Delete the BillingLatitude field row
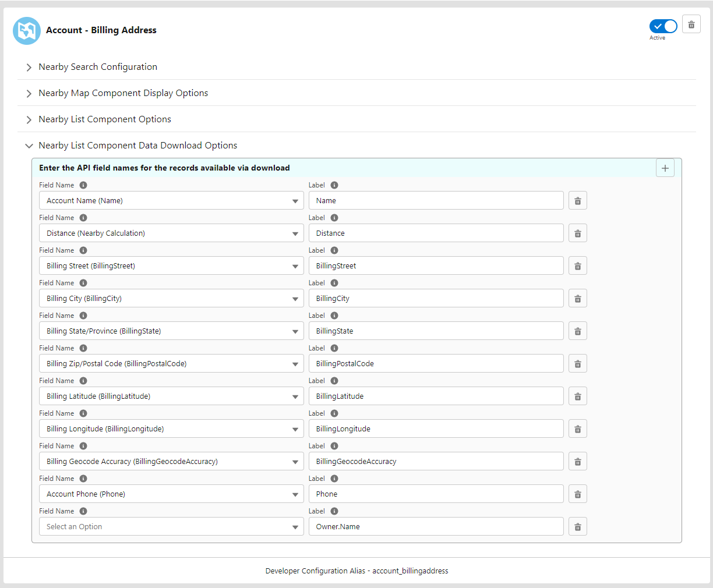Viewport: 713px width, 588px height. pyautogui.click(x=577, y=396)
